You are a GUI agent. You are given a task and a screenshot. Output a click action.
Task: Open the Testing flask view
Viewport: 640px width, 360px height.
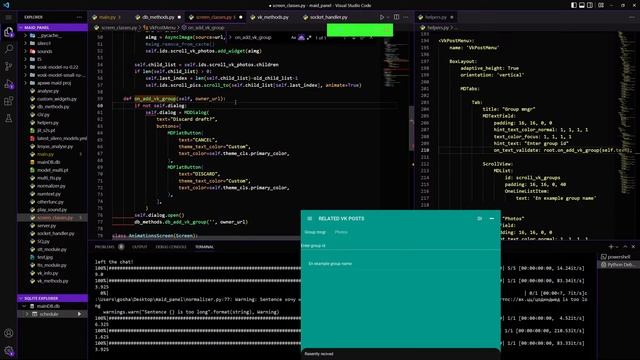(x=9, y=118)
